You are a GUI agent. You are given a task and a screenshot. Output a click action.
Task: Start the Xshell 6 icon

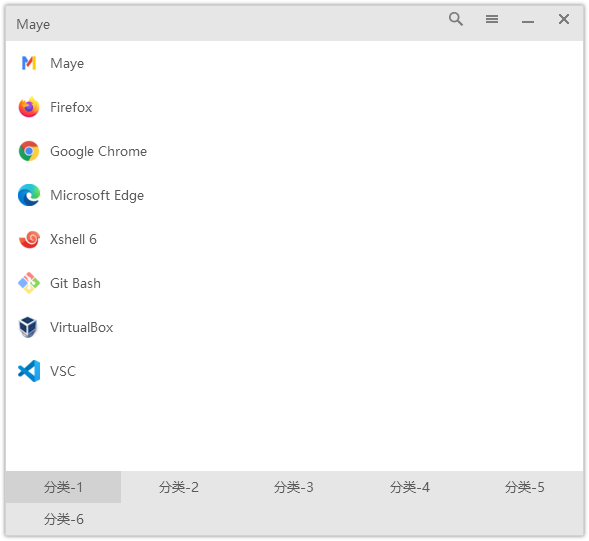pyautogui.click(x=29, y=239)
